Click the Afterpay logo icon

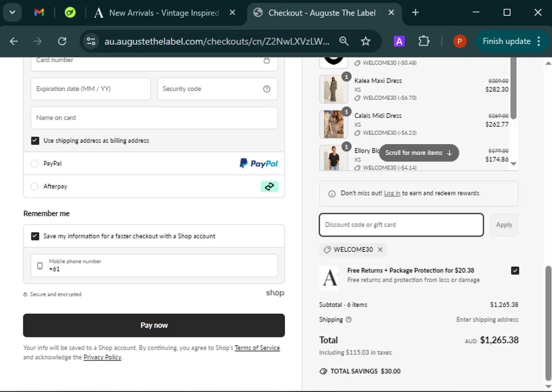[x=269, y=186]
